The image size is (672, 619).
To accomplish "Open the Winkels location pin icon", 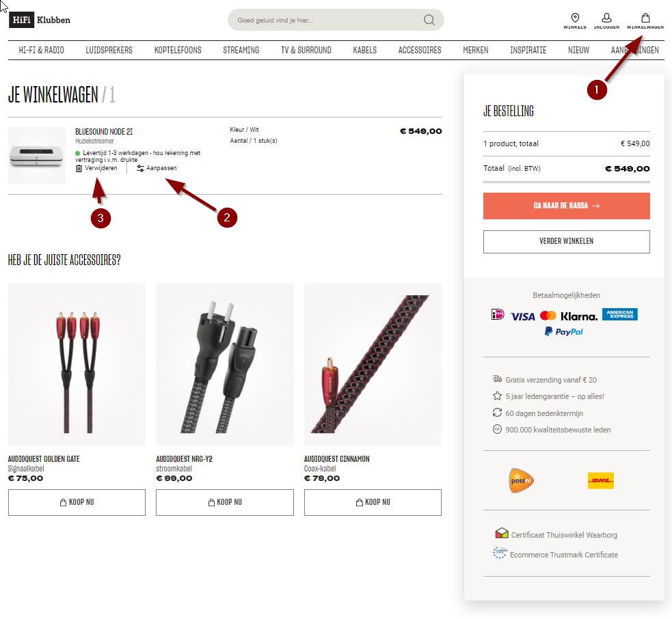I will [x=575, y=18].
